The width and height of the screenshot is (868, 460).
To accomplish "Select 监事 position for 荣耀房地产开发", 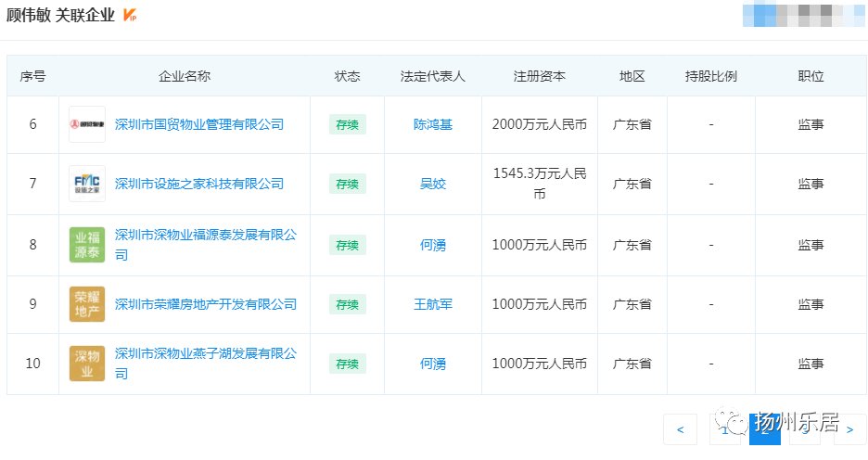I will (x=811, y=304).
